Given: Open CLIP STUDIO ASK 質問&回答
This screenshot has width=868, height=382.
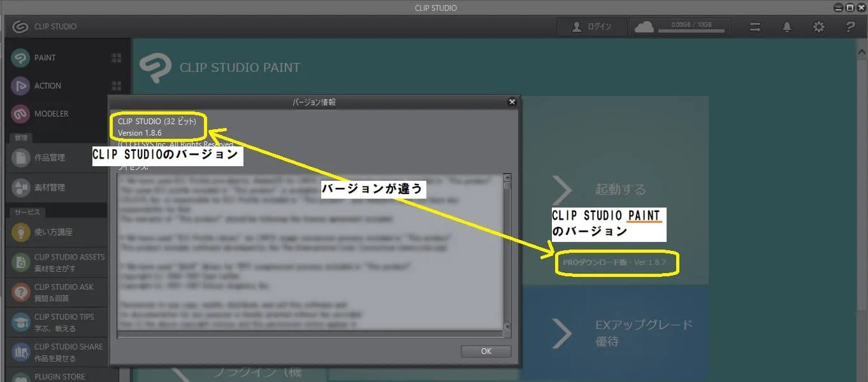Looking at the screenshot, I should pos(56,292).
